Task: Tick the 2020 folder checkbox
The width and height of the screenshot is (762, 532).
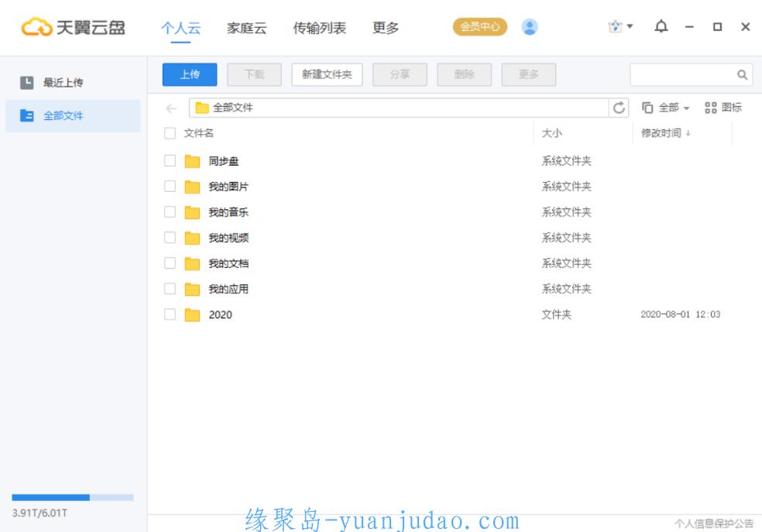Action: pyautogui.click(x=170, y=314)
